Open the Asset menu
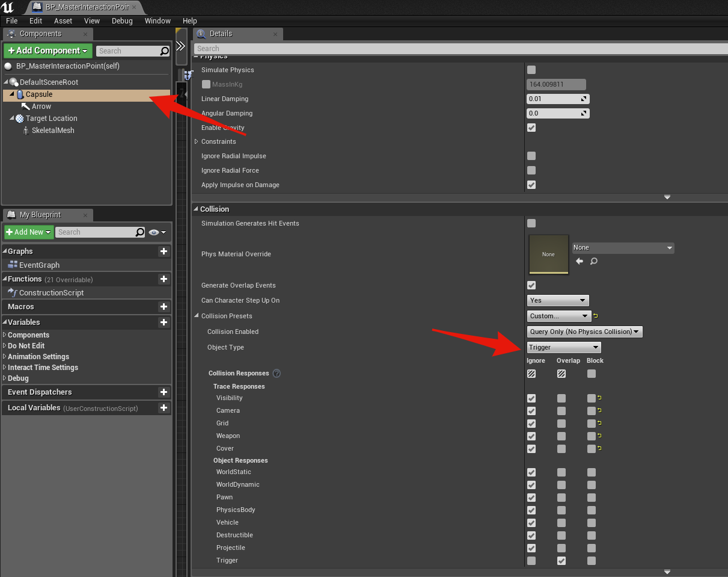The height and width of the screenshot is (577, 728). pyautogui.click(x=63, y=21)
